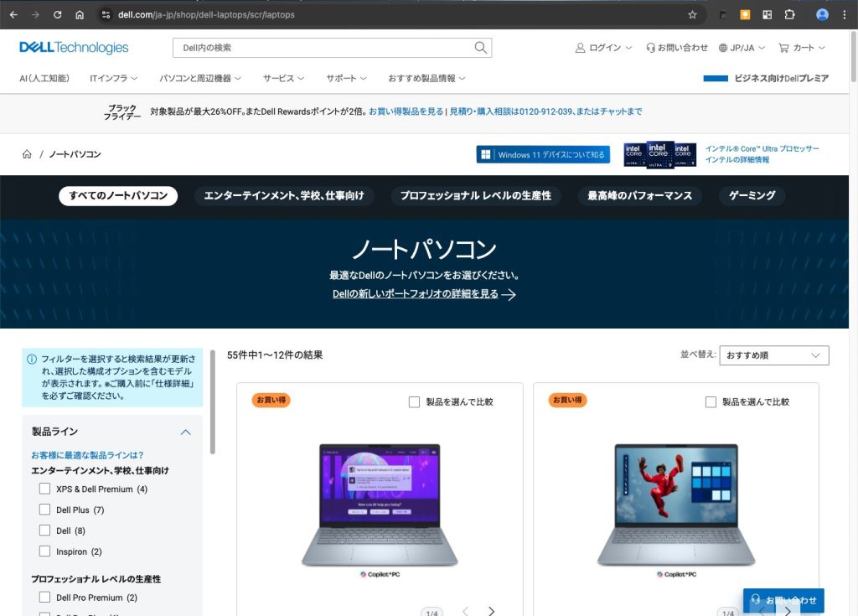Screen dimensions: 858x616
Task: Click インテルの詳細情報 link
Action: (x=737, y=160)
